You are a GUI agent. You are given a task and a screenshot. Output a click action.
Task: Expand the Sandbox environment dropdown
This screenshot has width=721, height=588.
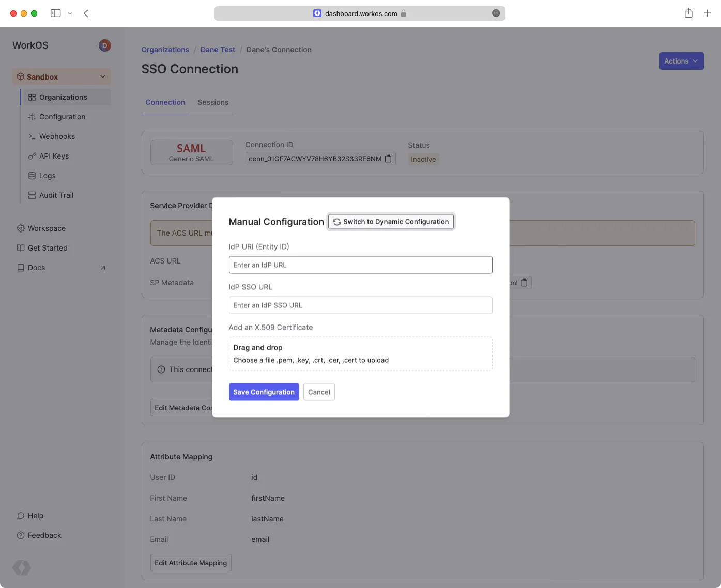(103, 76)
